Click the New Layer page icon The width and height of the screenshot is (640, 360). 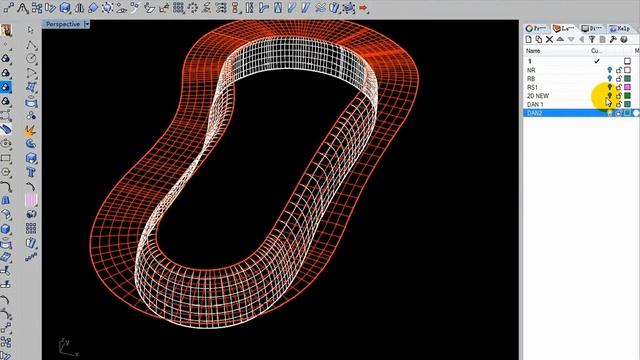coord(529,39)
